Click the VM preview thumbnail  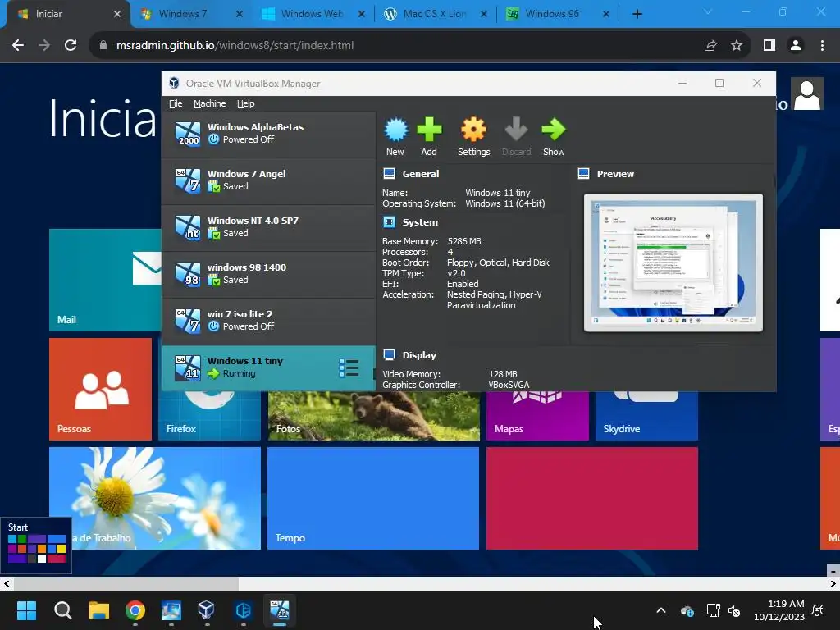673,262
